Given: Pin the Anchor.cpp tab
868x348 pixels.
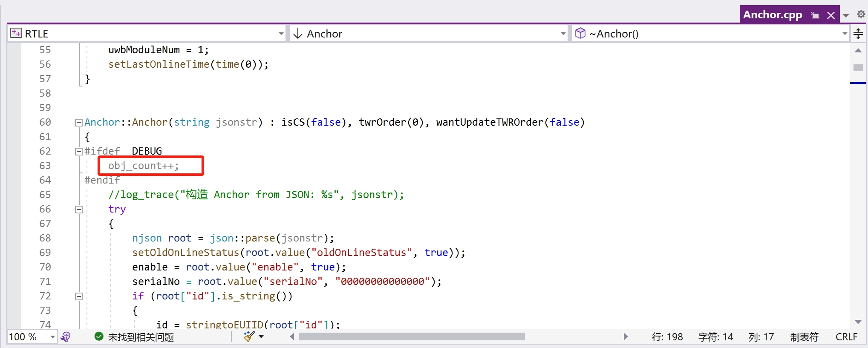Looking at the screenshot, I should pyautogui.click(x=815, y=15).
